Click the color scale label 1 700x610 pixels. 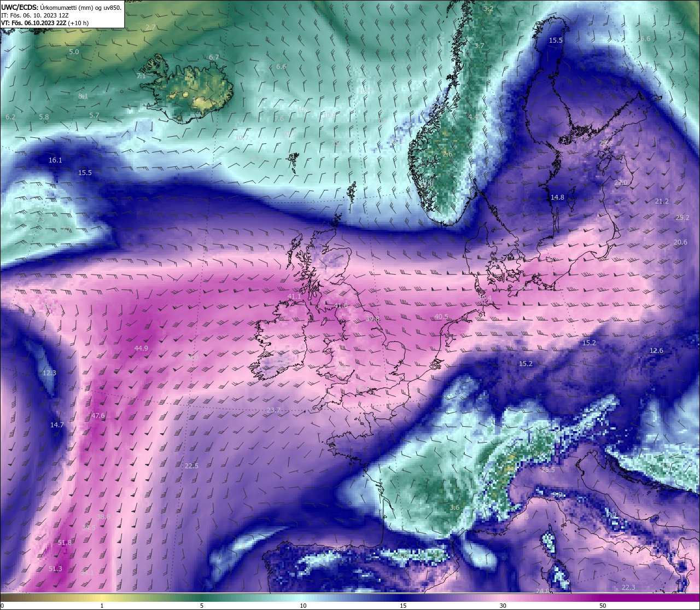pos(102,606)
